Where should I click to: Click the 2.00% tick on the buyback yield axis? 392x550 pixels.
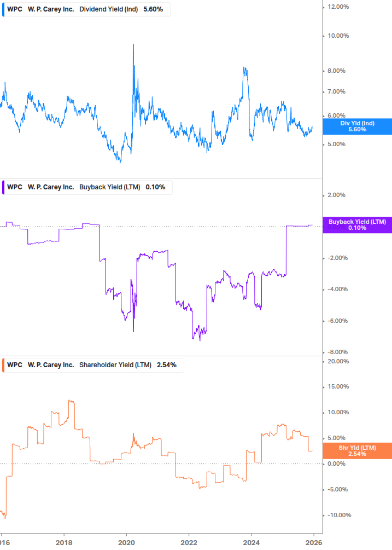click(336, 195)
